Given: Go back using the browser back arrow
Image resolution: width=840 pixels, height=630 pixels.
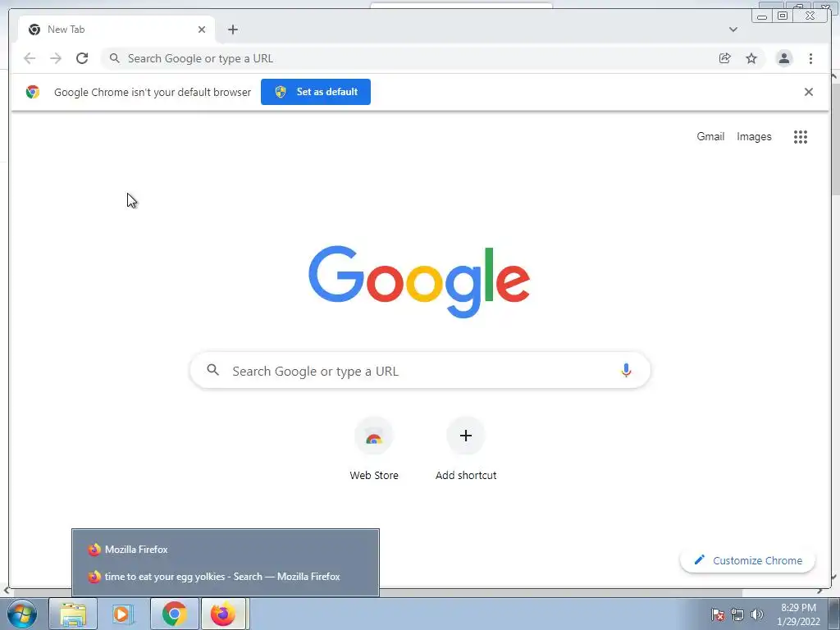Looking at the screenshot, I should [30, 58].
